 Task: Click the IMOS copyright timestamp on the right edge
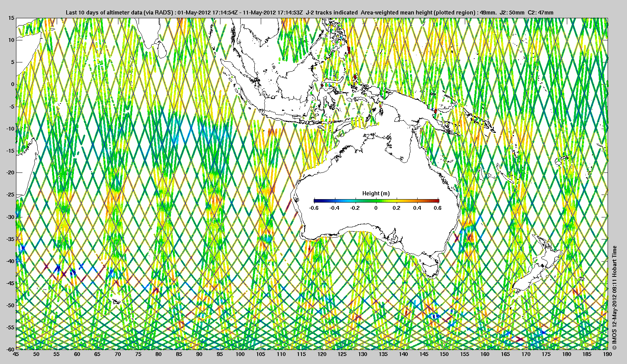click(x=614, y=297)
